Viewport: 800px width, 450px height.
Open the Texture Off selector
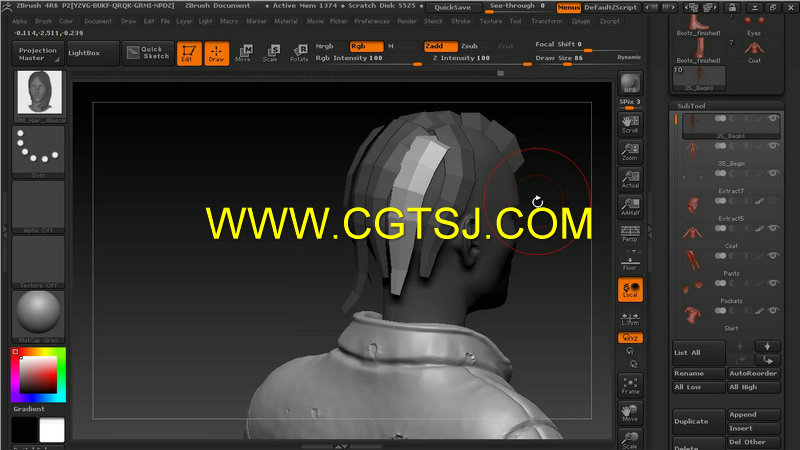[38, 261]
